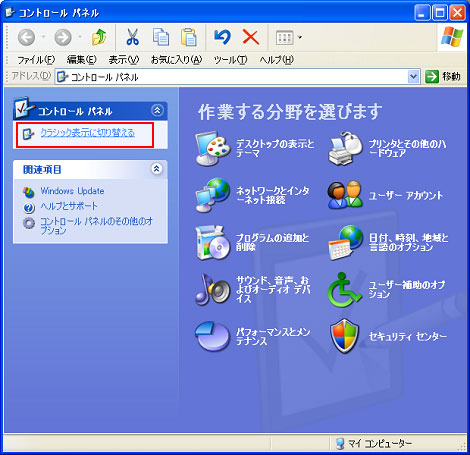Click the red Delete X icon
470x455 pixels.
(251, 37)
